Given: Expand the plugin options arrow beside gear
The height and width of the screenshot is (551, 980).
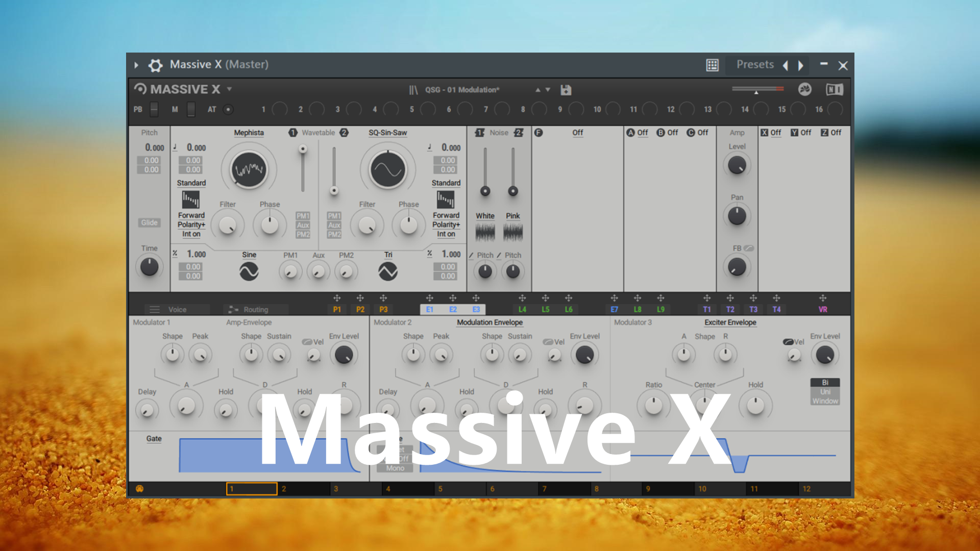Looking at the screenshot, I should click(136, 65).
